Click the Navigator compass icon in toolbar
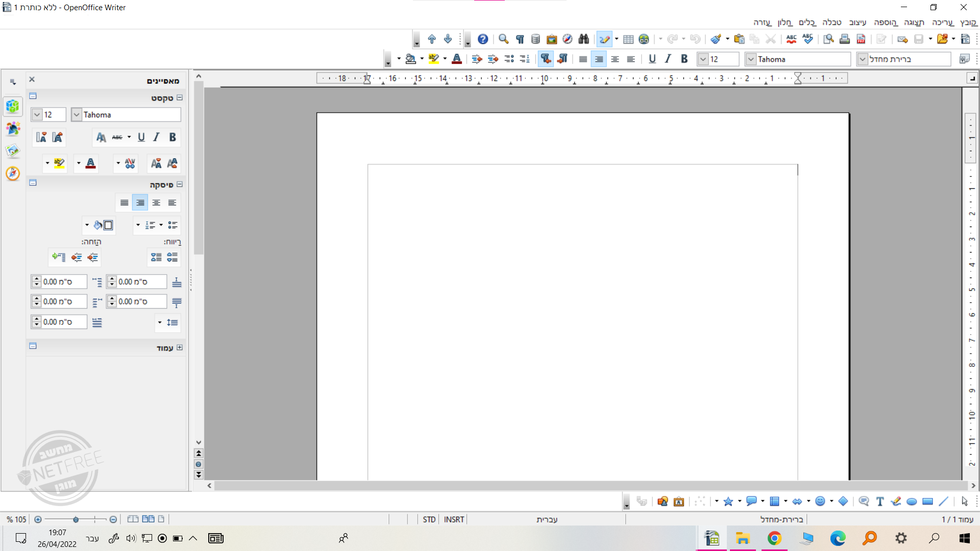Viewport: 980px width, 551px height. point(567,39)
